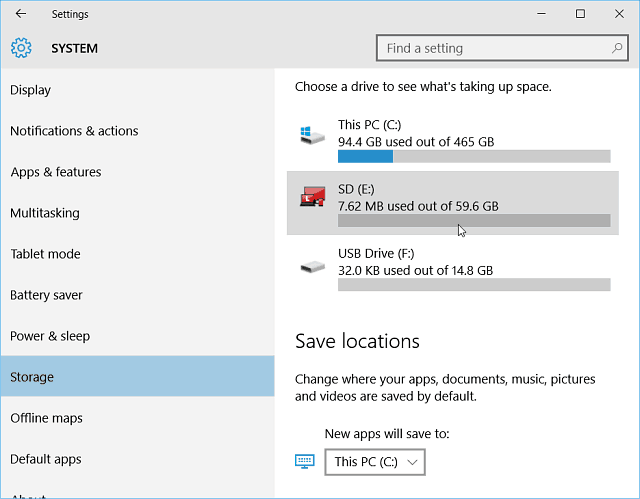Open the New apps save location dropdown
Viewport: 640px width, 499px height.
(375, 462)
